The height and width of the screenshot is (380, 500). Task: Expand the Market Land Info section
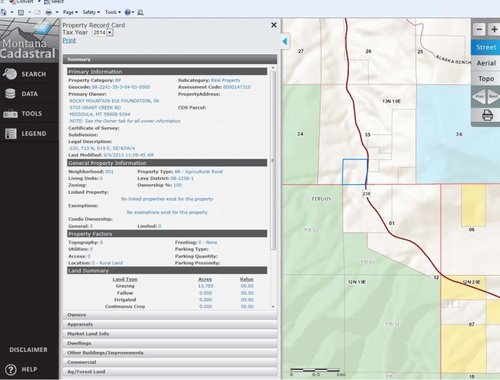pos(170,334)
